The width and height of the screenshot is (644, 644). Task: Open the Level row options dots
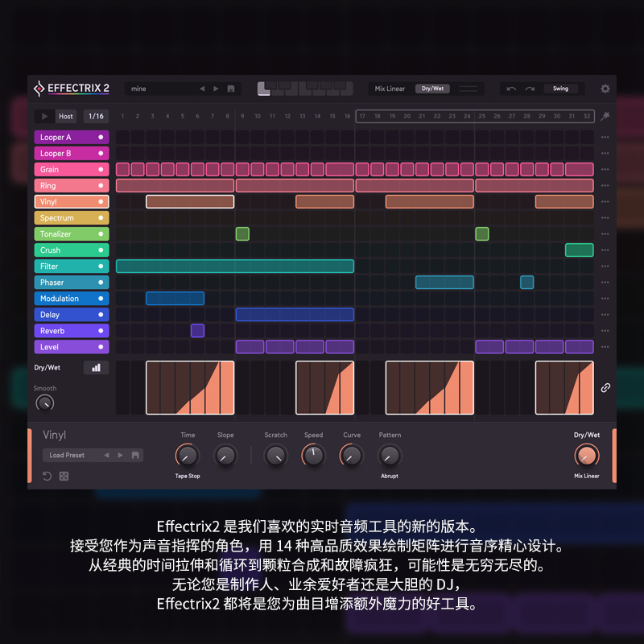[x=605, y=347]
